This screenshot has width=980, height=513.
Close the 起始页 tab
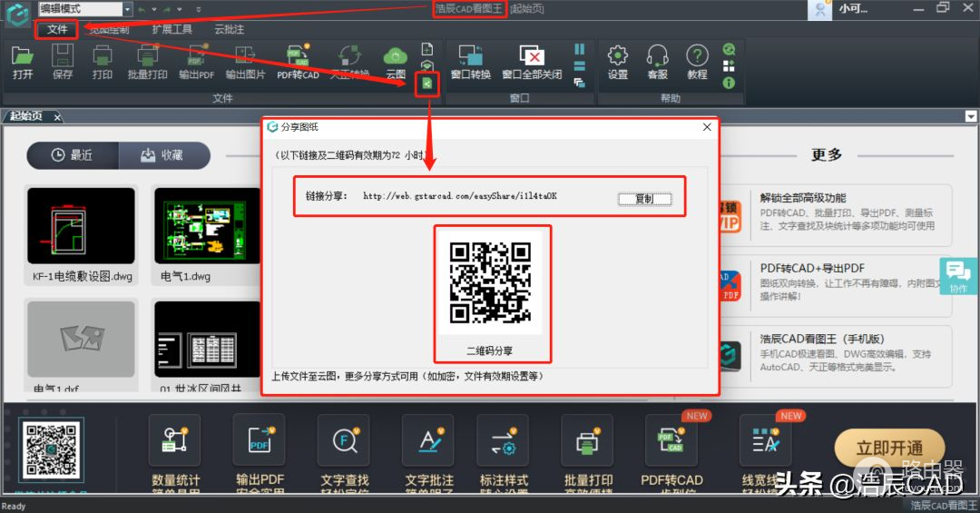tap(57, 117)
